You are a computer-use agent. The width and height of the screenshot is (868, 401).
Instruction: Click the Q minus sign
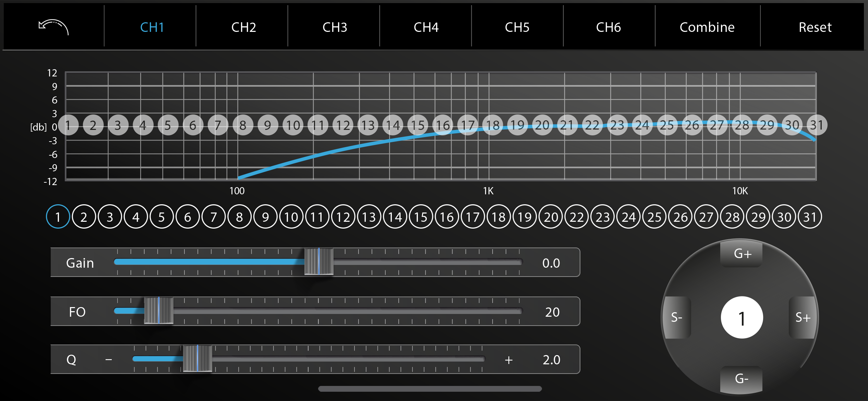pos(109,360)
